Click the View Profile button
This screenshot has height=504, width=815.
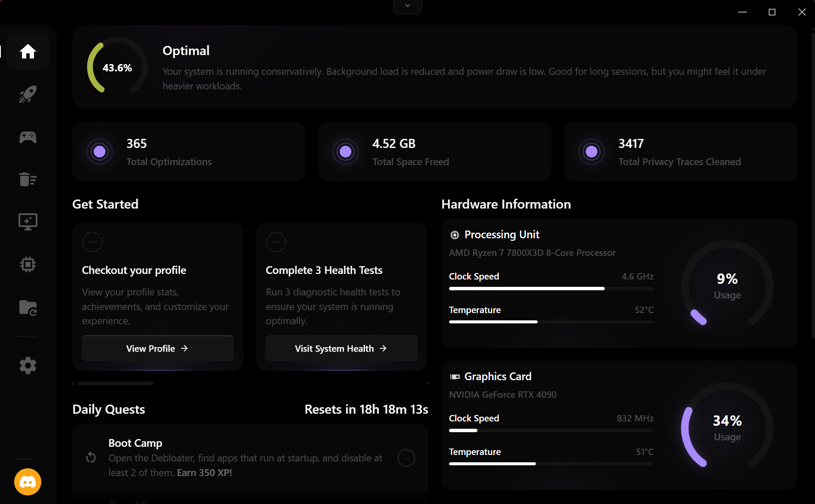pyautogui.click(x=158, y=348)
